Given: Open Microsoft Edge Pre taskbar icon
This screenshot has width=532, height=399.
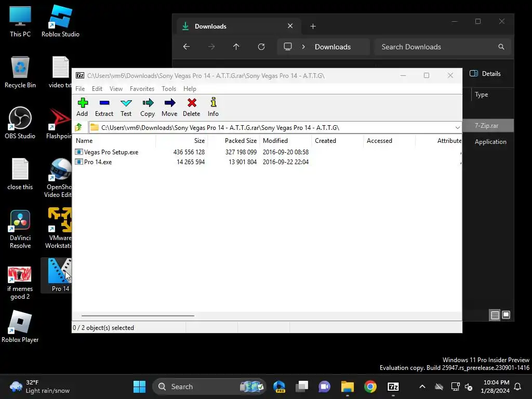Looking at the screenshot, I should click(x=279, y=387).
